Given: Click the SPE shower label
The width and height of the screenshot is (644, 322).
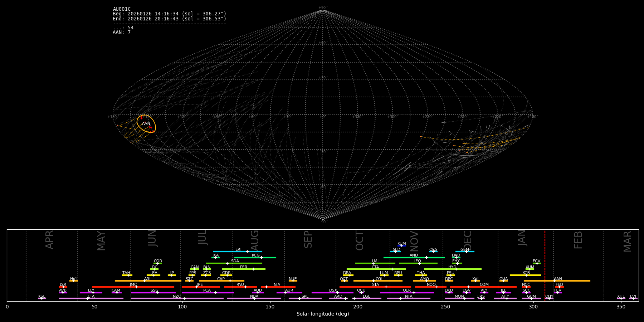Looking at the screenshot, I should (305, 297).
